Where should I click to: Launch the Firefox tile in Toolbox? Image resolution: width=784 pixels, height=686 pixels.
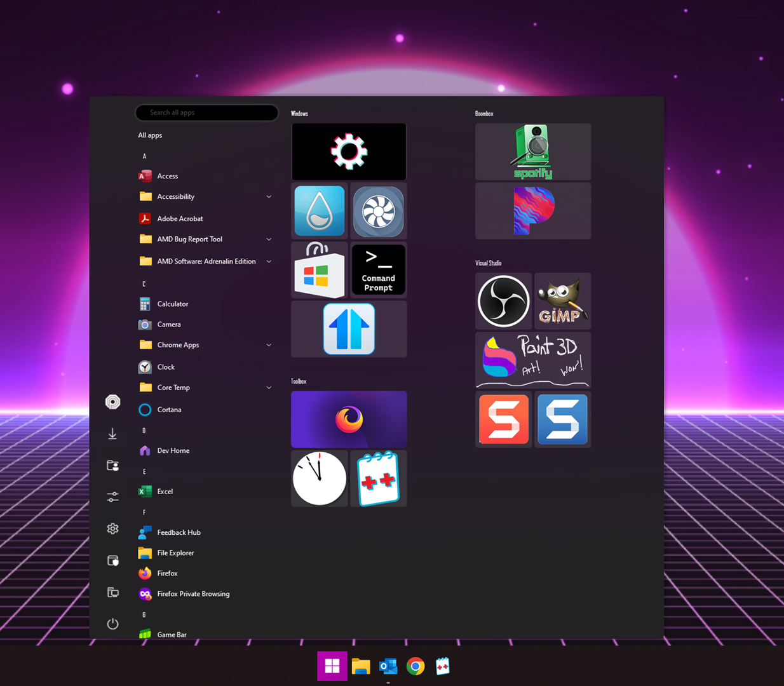click(x=349, y=419)
